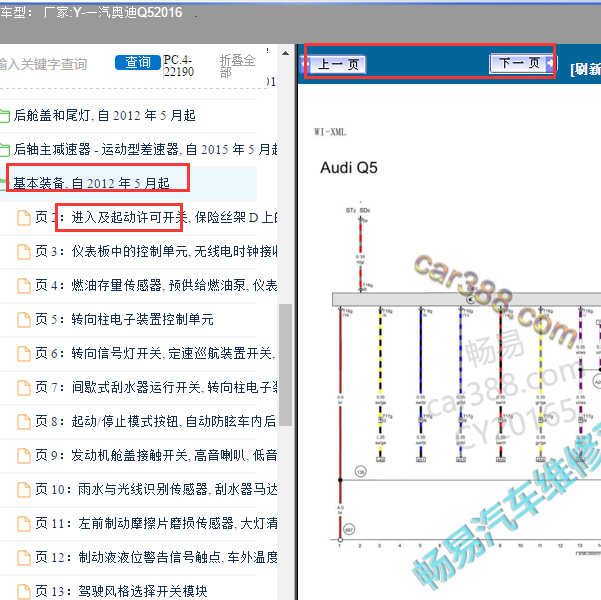Click document icon of 页 7
Image resolution: width=601 pixels, height=600 pixels.
tap(24, 388)
